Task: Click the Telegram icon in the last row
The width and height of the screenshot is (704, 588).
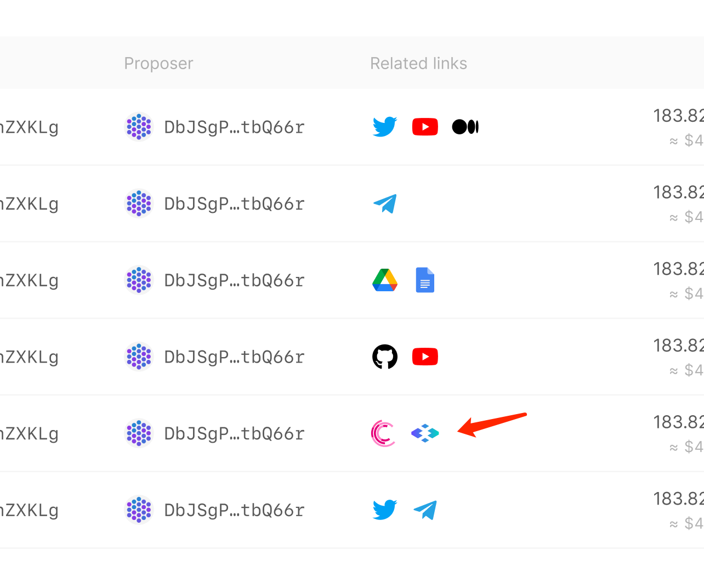Action: click(425, 510)
